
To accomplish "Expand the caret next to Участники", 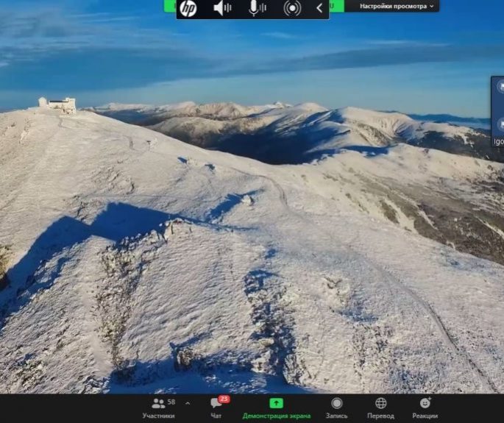I will pos(188,403).
